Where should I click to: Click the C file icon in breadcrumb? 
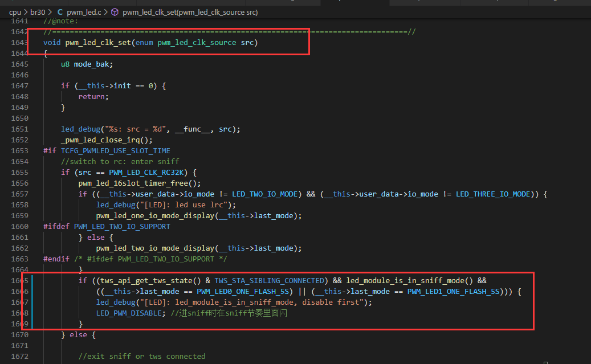(x=59, y=12)
